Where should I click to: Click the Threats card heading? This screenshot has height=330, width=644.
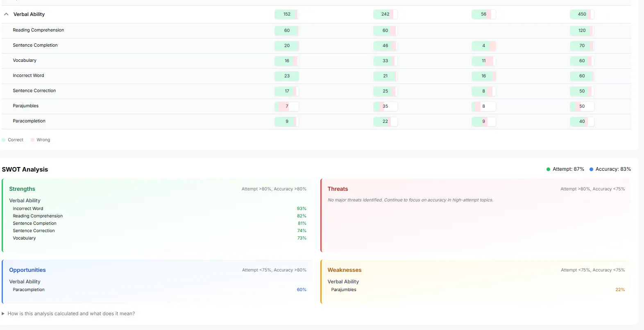[338, 189]
